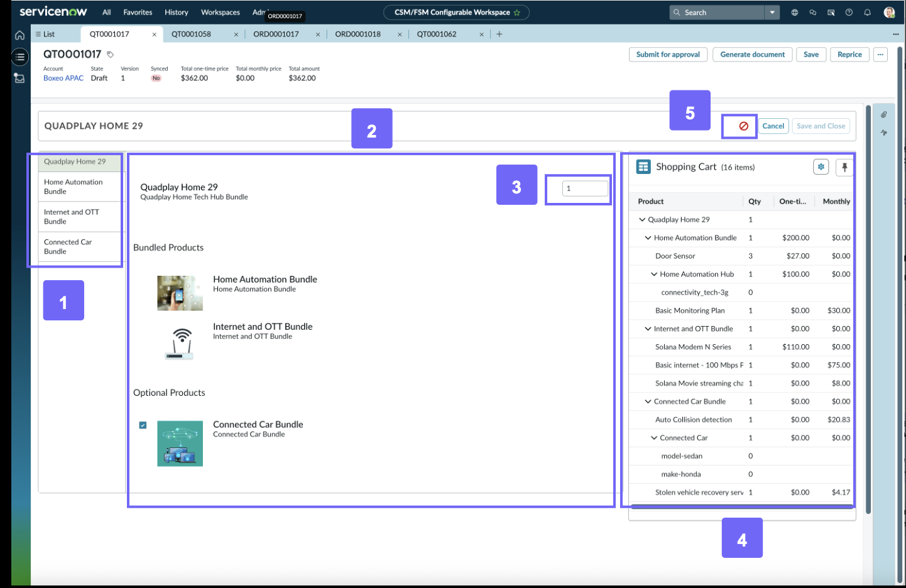The image size is (906, 588).
Task: Click the Shopping Cart table icon
Action: [x=643, y=166]
